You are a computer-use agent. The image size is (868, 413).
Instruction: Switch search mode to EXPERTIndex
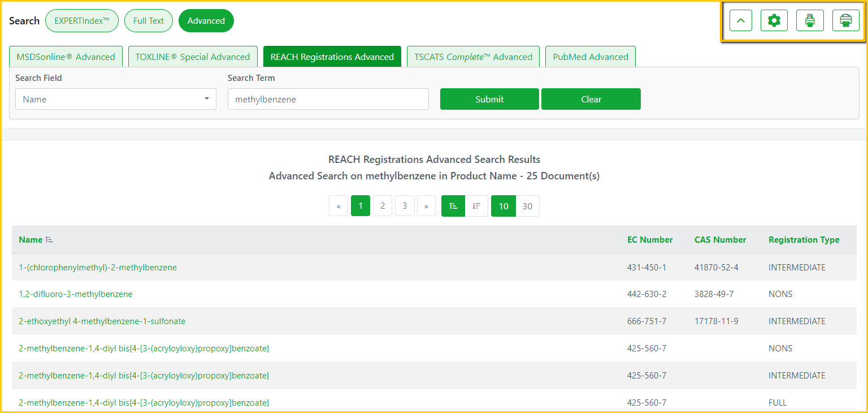(x=82, y=21)
